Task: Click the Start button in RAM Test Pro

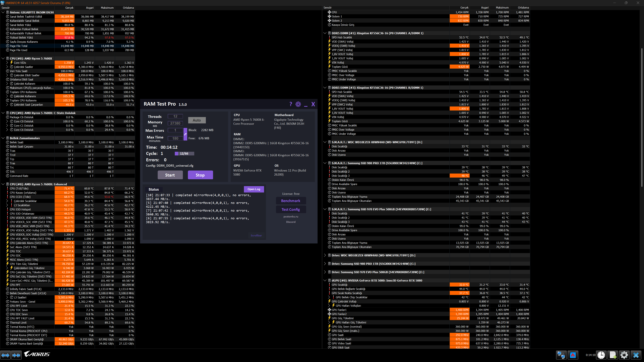Action: tap(170, 175)
